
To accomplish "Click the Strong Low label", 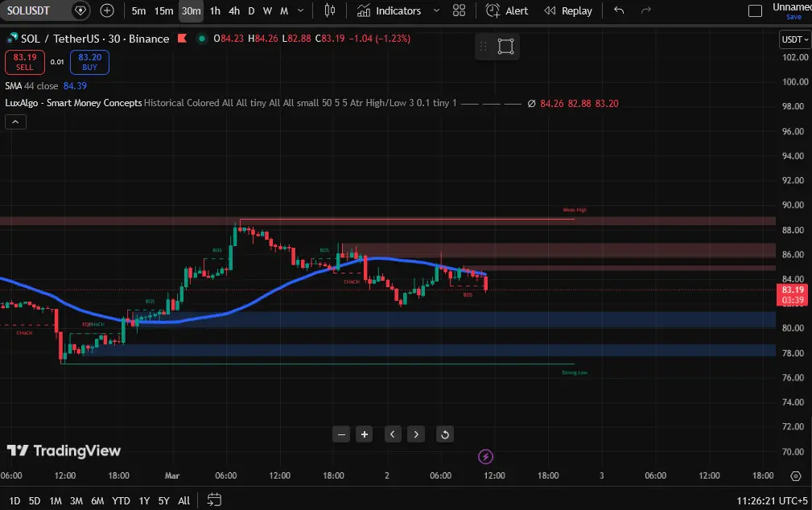I will (575, 372).
